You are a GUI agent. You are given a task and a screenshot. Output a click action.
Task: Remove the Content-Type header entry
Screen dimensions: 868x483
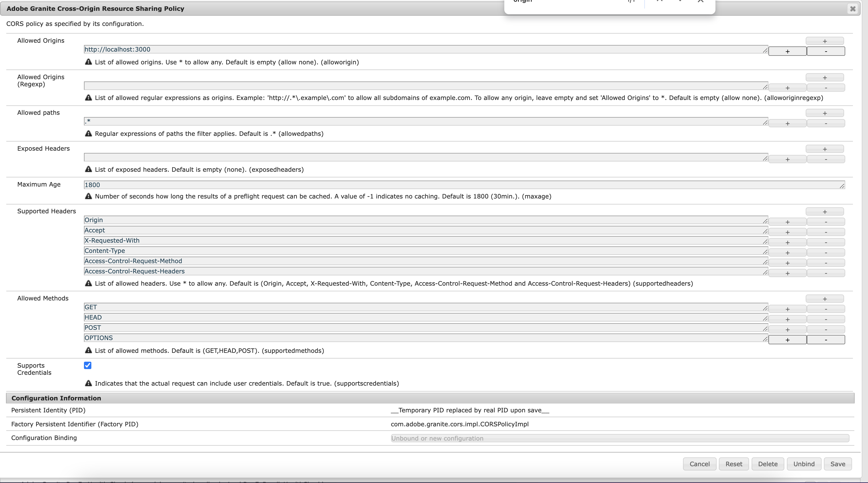pyautogui.click(x=826, y=252)
